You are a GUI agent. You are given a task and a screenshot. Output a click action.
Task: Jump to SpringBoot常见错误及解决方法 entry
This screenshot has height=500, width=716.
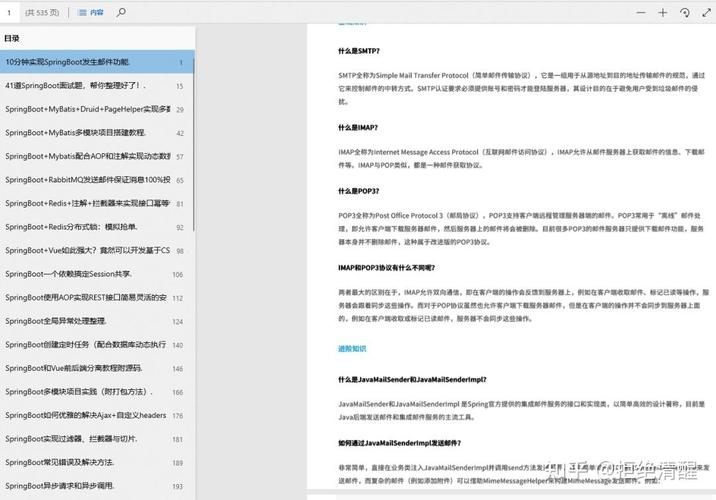point(97,463)
